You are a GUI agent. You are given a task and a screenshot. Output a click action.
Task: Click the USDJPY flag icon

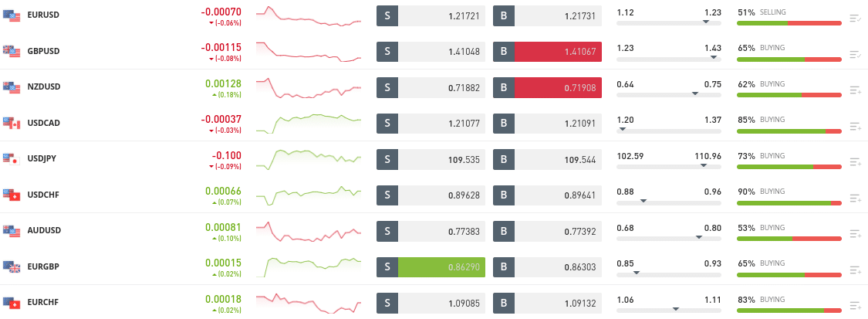12,159
